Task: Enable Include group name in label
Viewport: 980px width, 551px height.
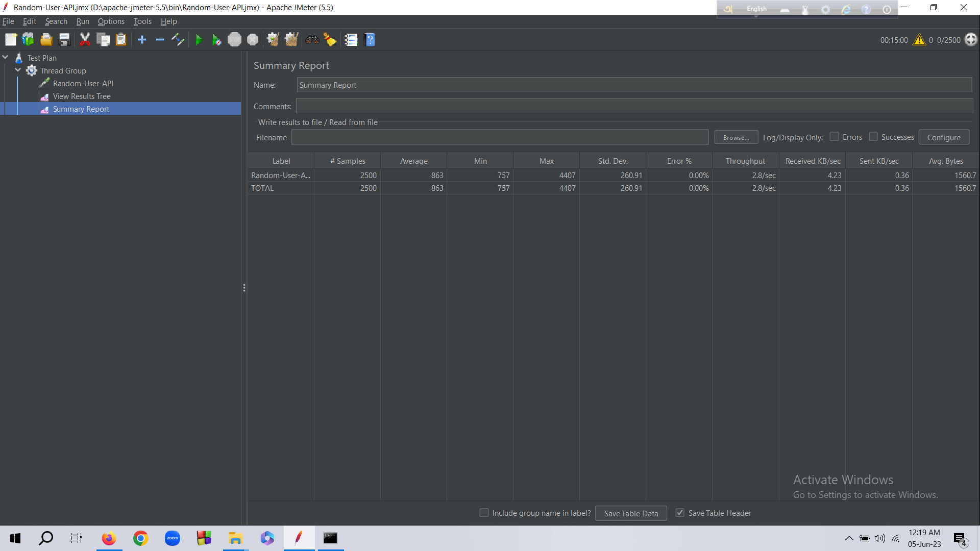Action: pos(484,513)
